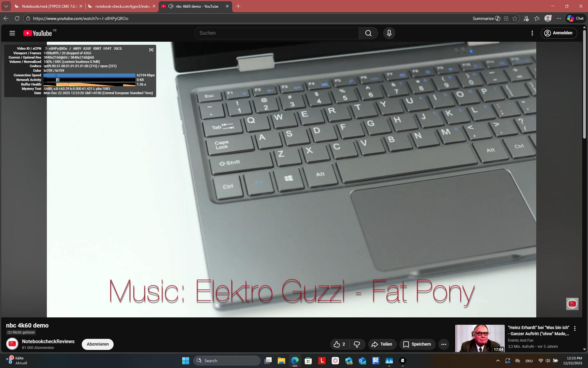Viewport: 588px width, 368px height.
Task: Close the stats for nerds panel
Action: pos(151,50)
